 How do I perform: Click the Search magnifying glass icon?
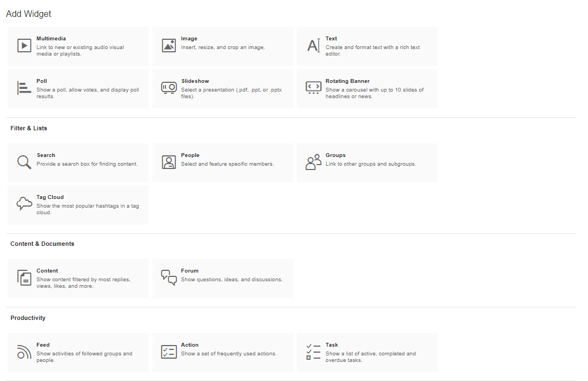pos(24,162)
